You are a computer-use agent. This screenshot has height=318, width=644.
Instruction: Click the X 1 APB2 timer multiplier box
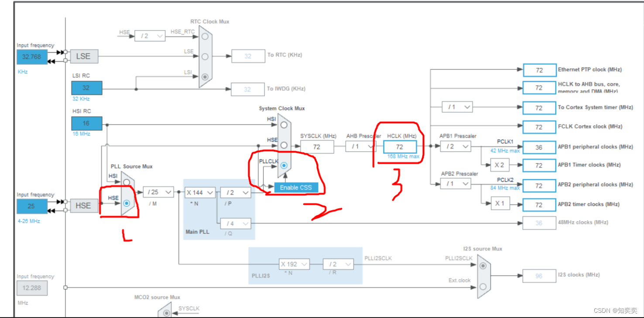[500, 203]
